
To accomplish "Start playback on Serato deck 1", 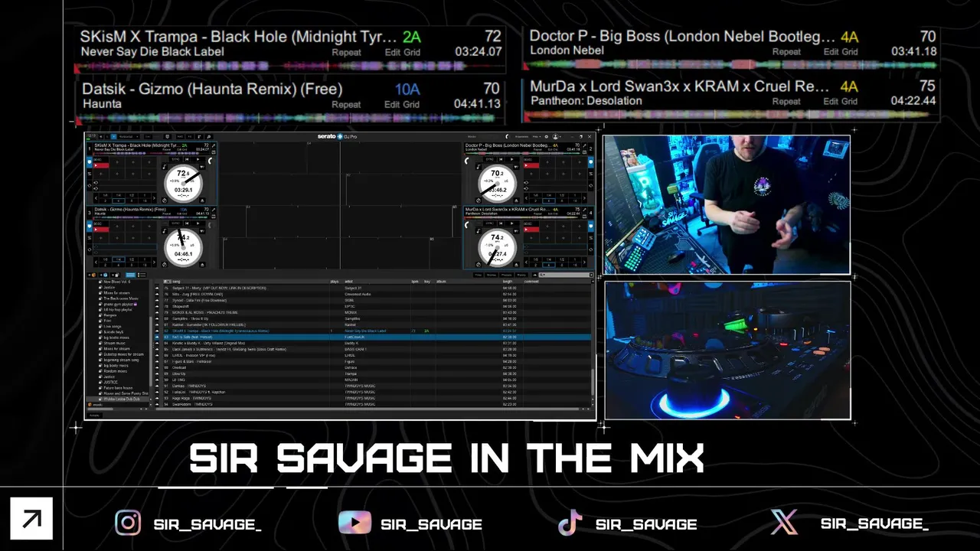I will pos(198,159).
